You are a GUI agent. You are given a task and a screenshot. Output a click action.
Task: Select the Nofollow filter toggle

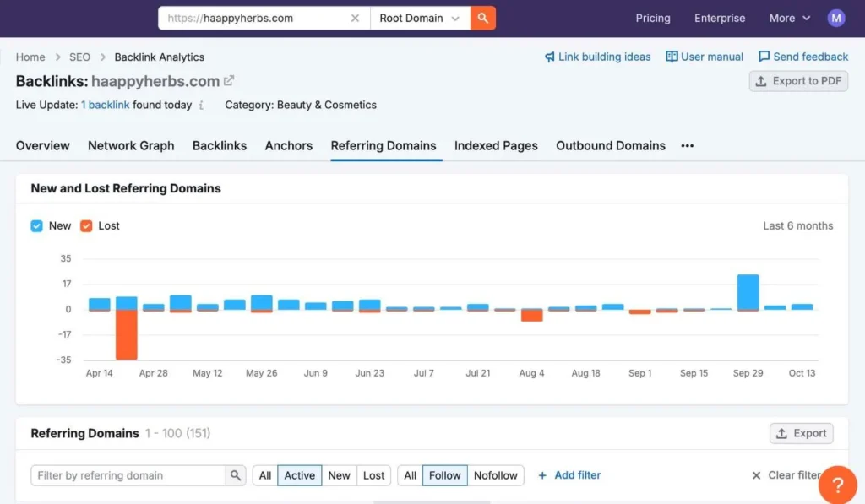point(495,475)
